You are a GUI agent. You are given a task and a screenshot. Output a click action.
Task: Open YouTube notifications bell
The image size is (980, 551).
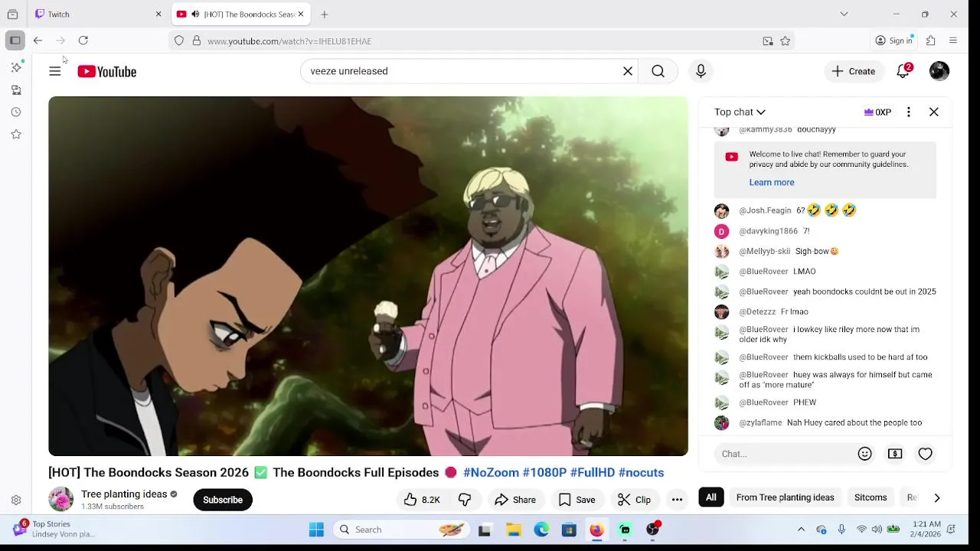tap(903, 71)
